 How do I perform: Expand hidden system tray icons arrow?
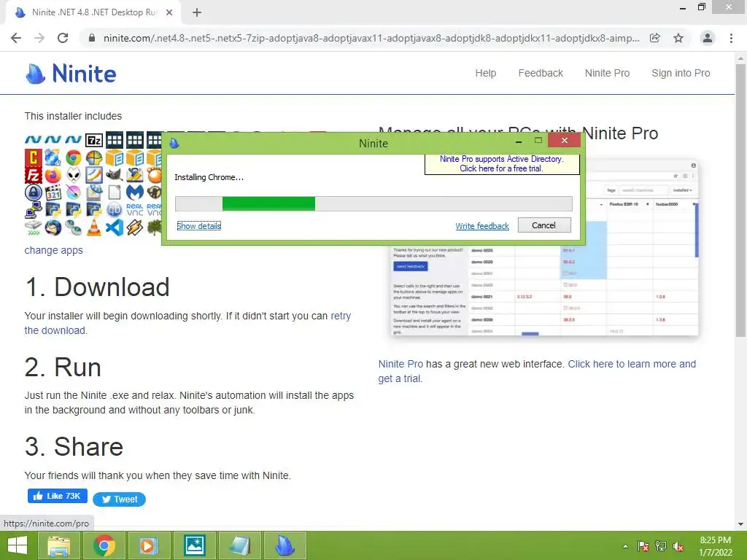(x=625, y=546)
